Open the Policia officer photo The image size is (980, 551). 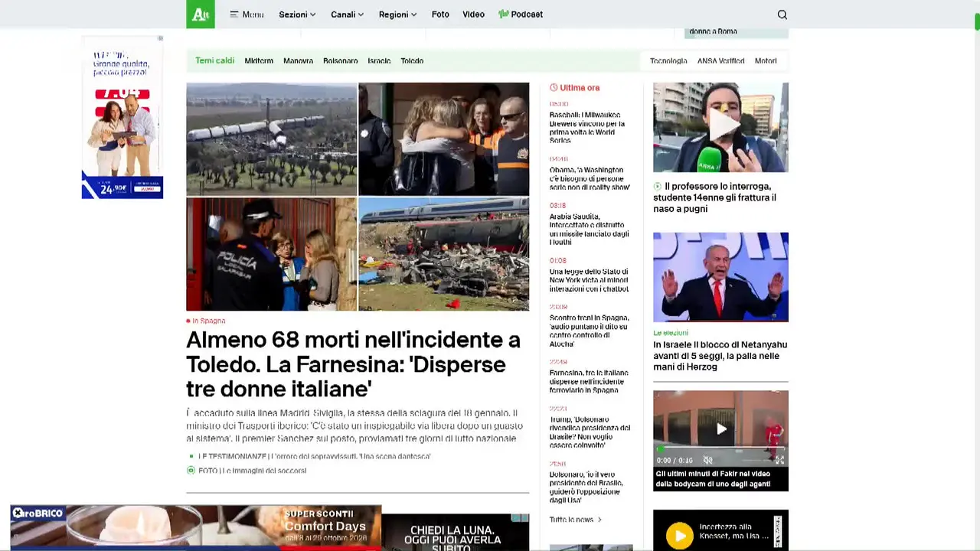point(271,254)
